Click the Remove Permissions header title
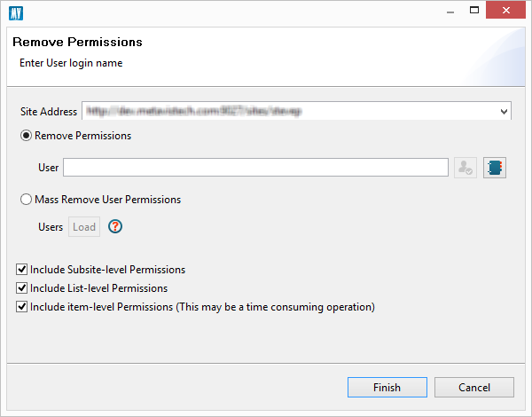The image size is (532, 417). (x=77, y=42)
